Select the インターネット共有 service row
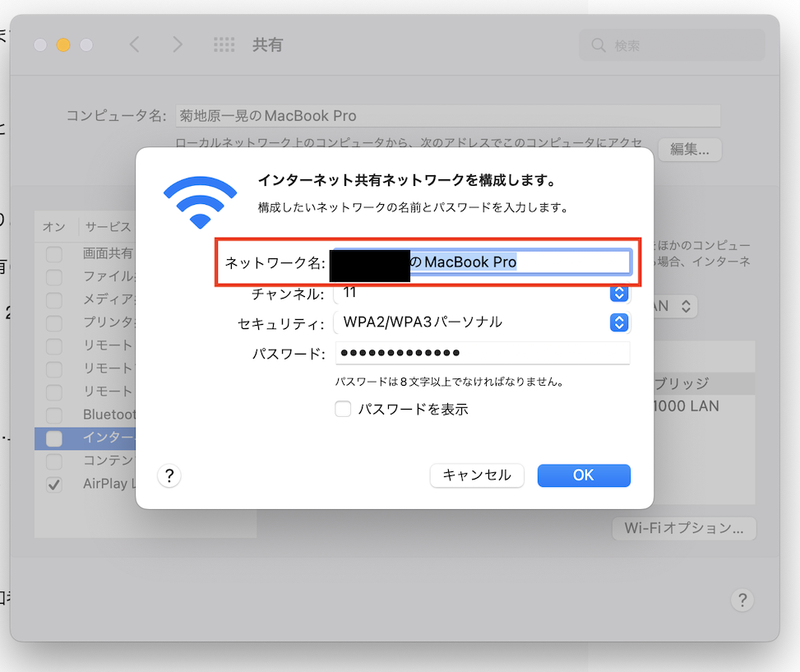 [x=86, y=438]
